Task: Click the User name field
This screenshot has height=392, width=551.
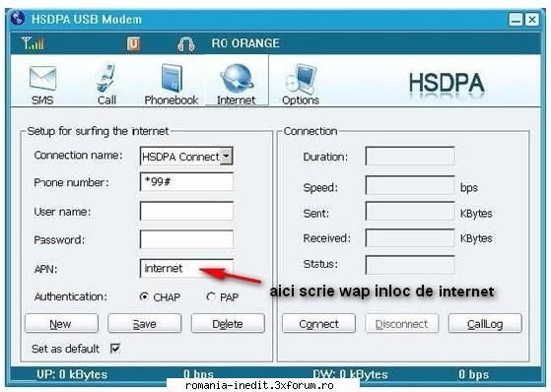Action: (x=186, y=211)
